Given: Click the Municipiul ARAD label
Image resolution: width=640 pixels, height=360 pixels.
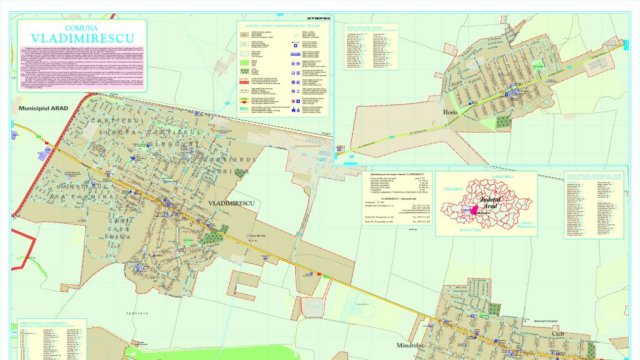Looking at the screenshot, I should (x=43, y=108).
